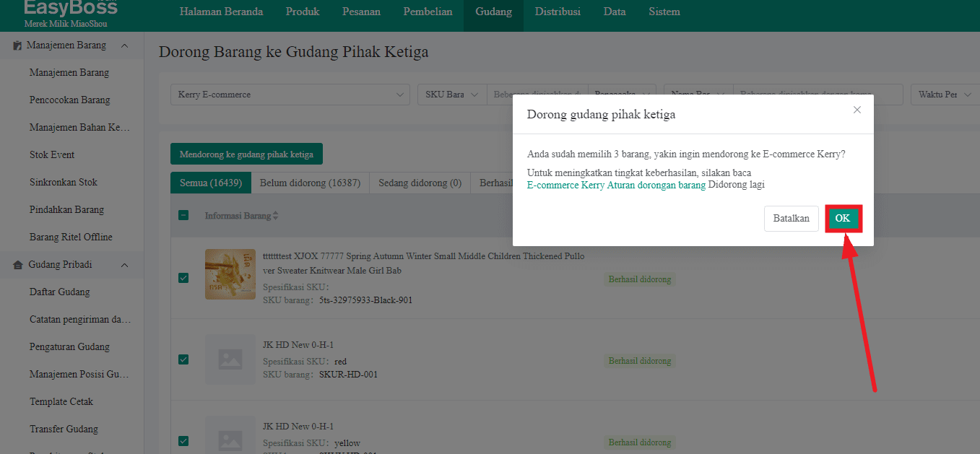
Task: Click SKU text 5ts-32975933-Black-901
Action: coord(366,300)
